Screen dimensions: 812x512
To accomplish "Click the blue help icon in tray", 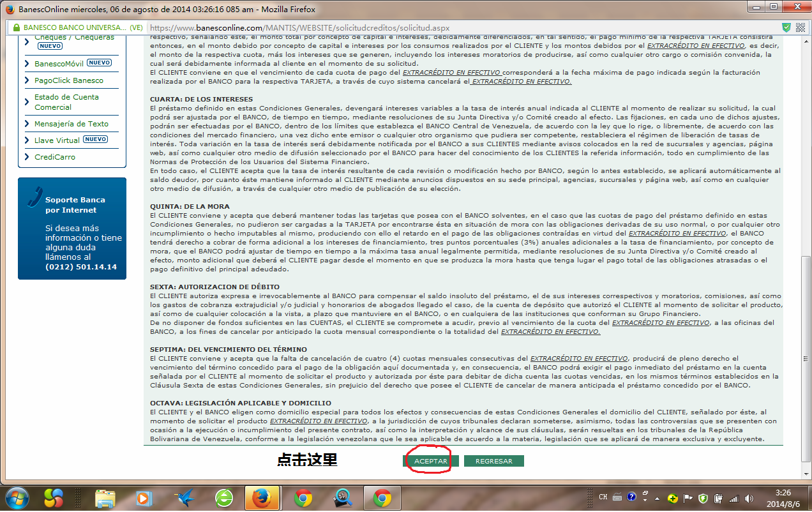I will pyautogui.click(x=631, y=497).
